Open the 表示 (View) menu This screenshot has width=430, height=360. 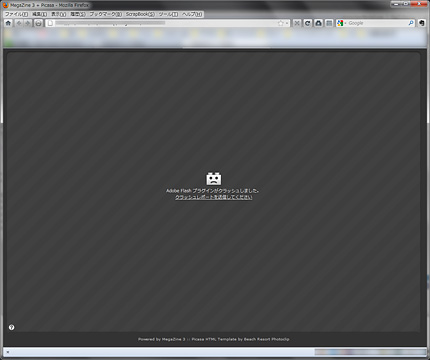(58, 14)
